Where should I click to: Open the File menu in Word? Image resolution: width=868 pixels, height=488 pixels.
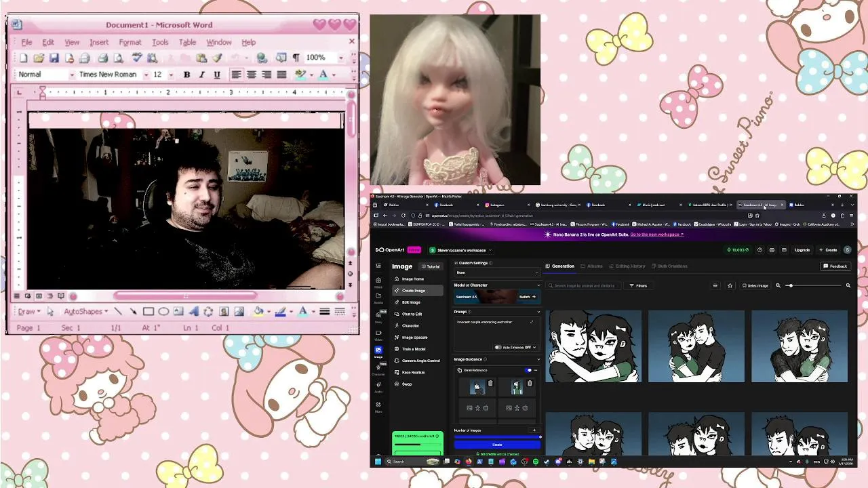point(26,42)
